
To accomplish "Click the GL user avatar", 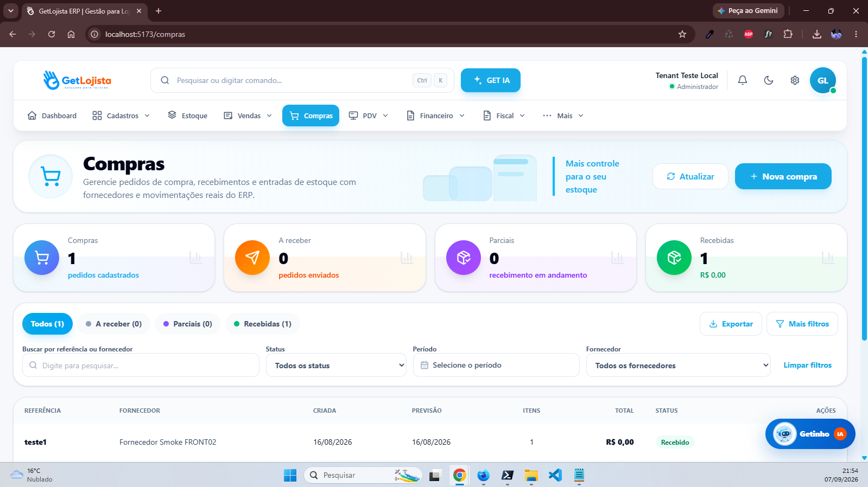I will pyautogui.click(x=823, y=80).
